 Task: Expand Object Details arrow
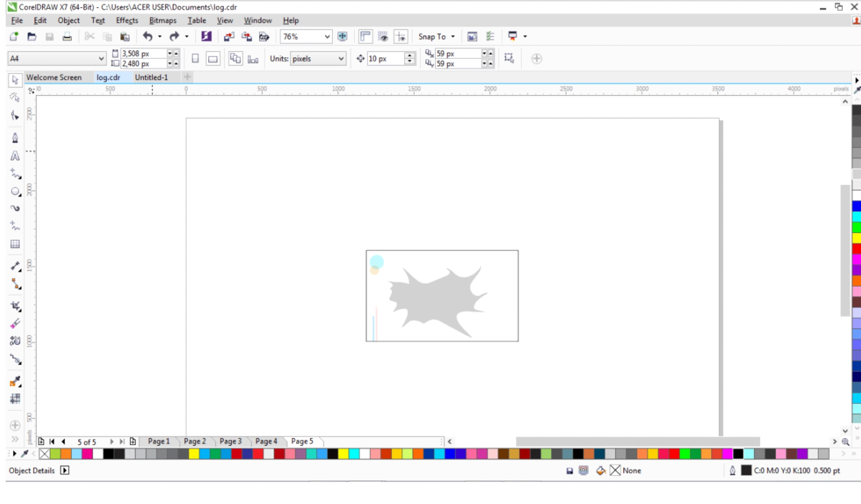65,471
